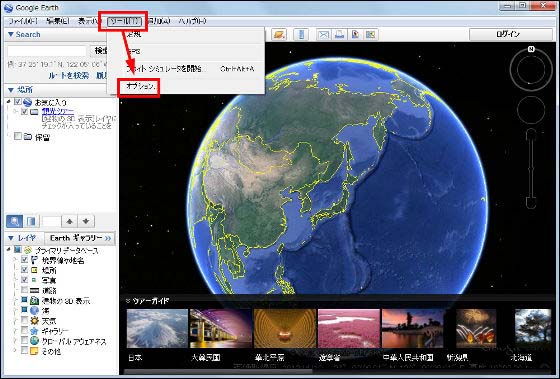Click the roads layer line icon
This screenshot has width=560, height=379.
click(35, 290)
